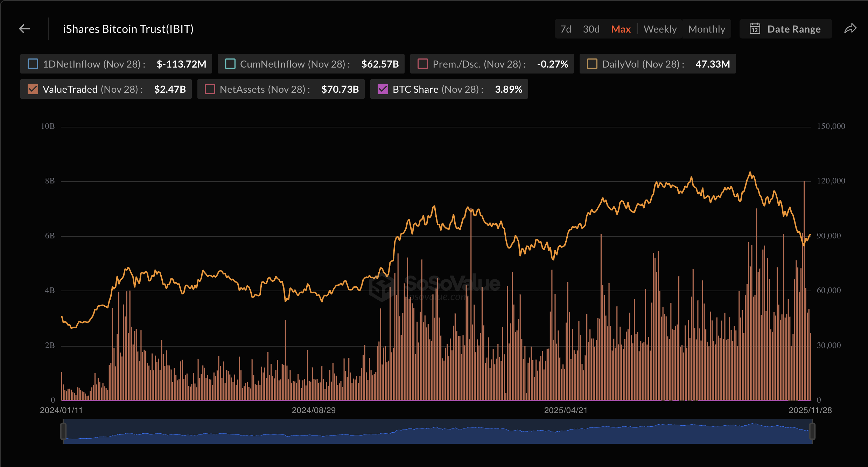
Task: Click the calendar icon in Date Range
Action: pos(755,29)
